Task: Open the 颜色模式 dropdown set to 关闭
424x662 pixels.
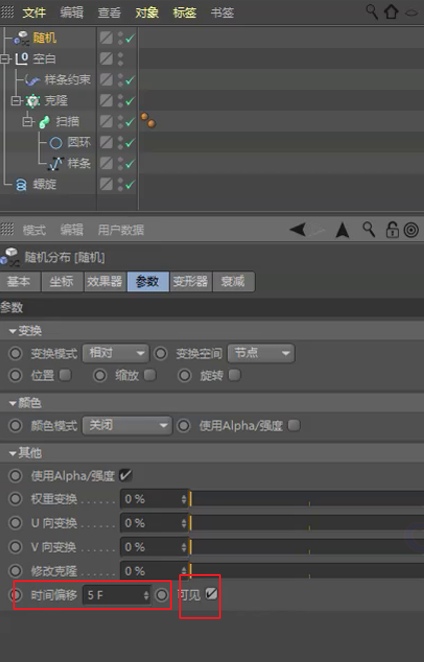Action: coord(127,426)
